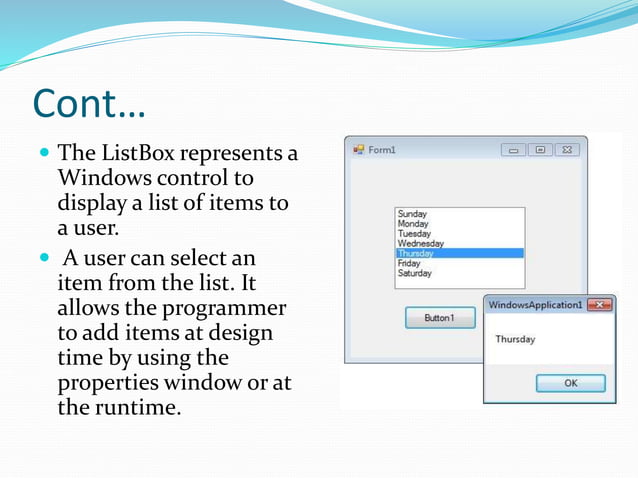Image resolution: width=638 pixels, height=478 pixels.
Task: Maximize the Form1 window
Action: (540, 150)
